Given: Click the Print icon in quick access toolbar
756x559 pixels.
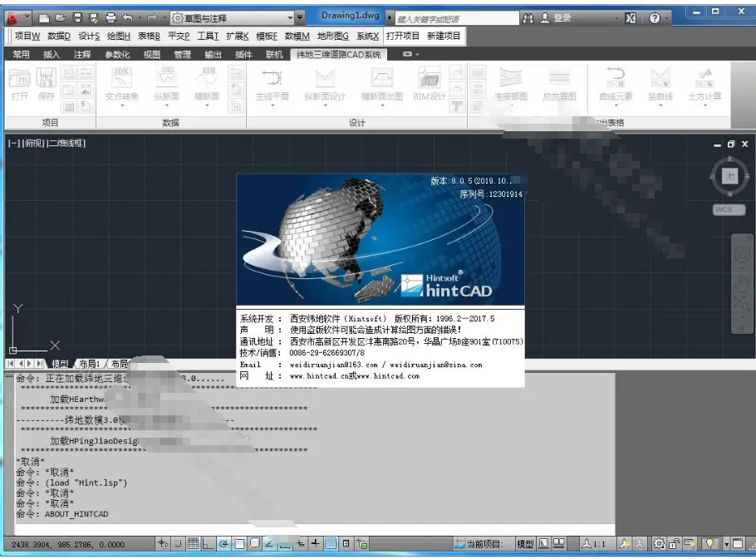Looking at the screenshot, I should (110, 18).
